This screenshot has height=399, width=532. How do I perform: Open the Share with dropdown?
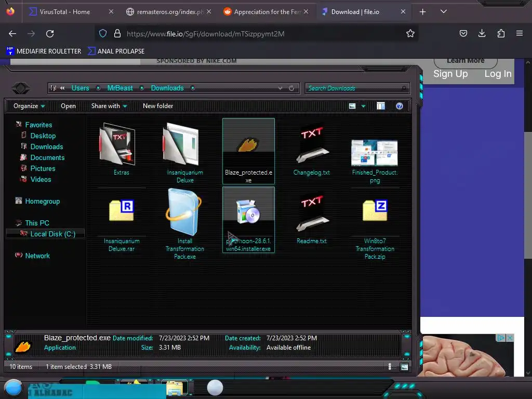pyautogui.click(x=109, y=106)
